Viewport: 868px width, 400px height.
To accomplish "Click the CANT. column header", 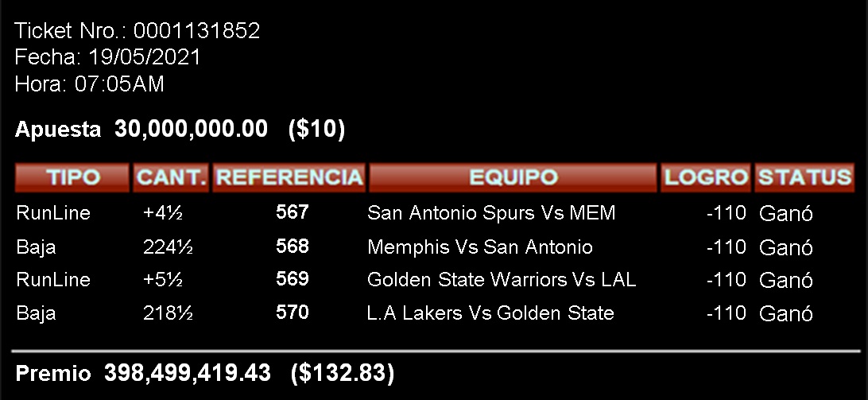I will click(x=171, y=177).
